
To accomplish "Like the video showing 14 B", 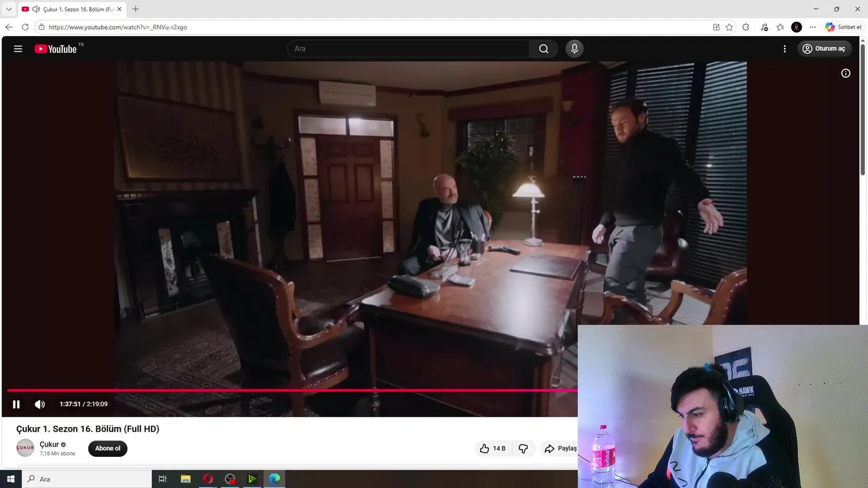I will pyautogui.click(x=493, y=448).
